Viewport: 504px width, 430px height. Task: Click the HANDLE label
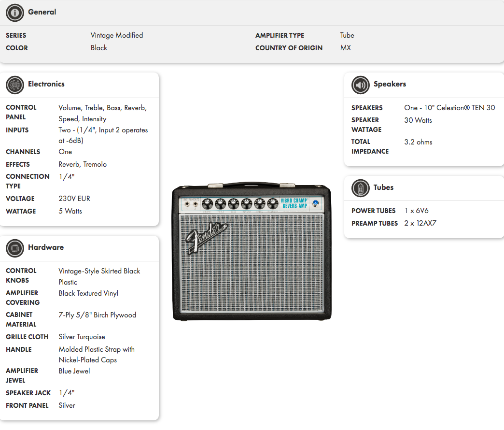(x=19, y=350)
